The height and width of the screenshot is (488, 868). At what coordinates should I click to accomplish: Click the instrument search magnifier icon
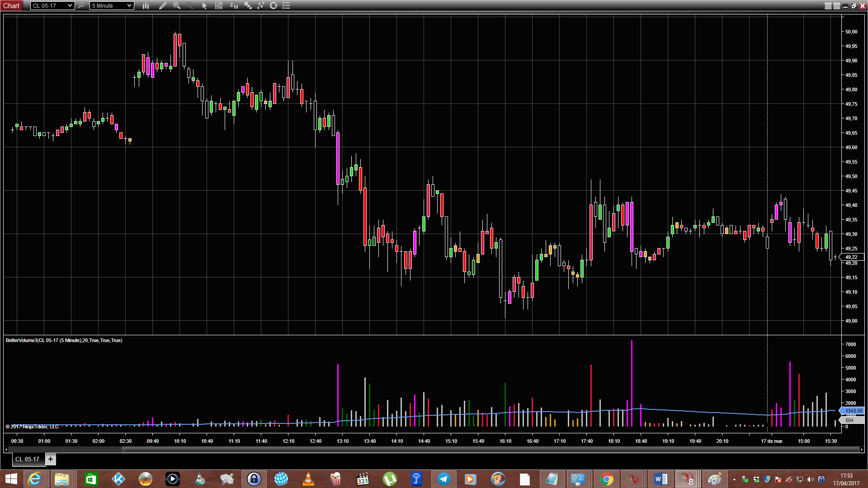tap(81, 6)
